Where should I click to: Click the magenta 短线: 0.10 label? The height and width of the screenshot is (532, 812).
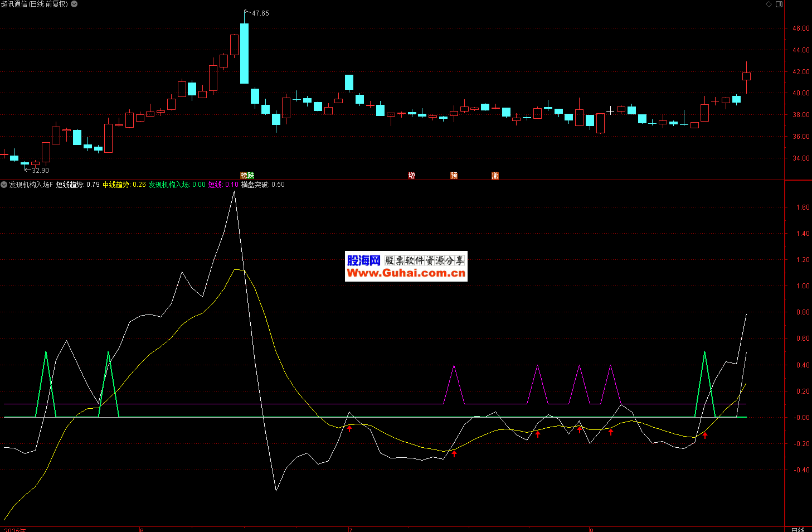(x=223, y=185)
